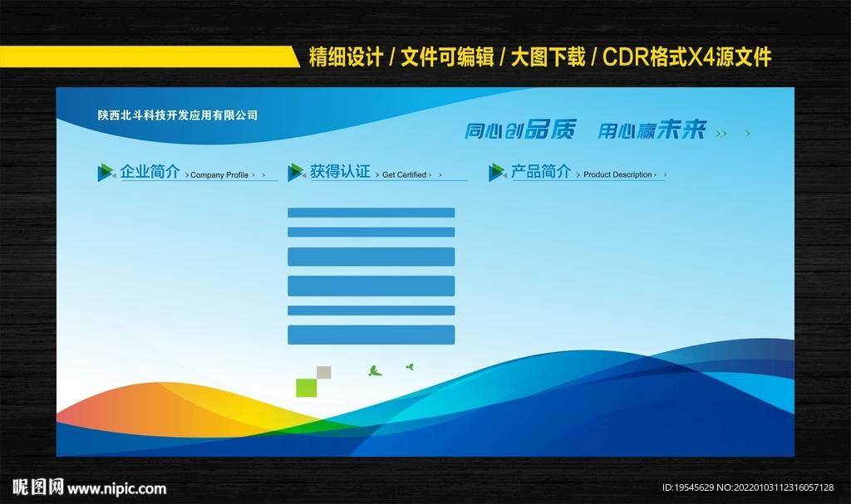The height and width of the screenshot is (504, 851).
Task: Open the www.nipic.com link
Action: (x=117, y=489)
